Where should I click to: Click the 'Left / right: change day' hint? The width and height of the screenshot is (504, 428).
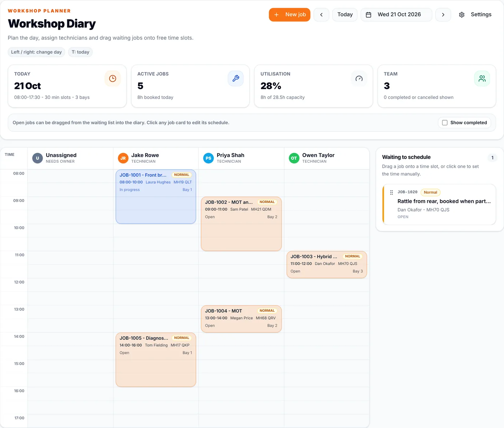[x=36, y=52]
